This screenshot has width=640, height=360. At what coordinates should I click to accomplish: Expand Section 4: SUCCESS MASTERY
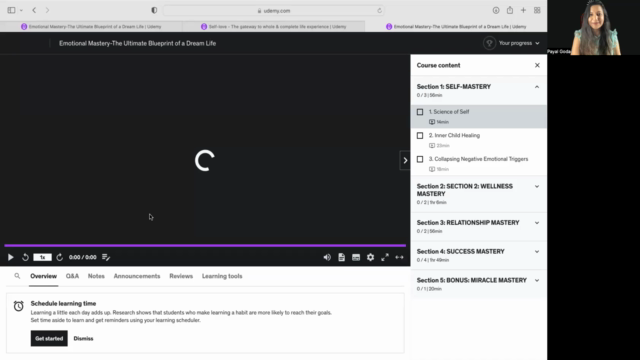(x=537, y=252)
